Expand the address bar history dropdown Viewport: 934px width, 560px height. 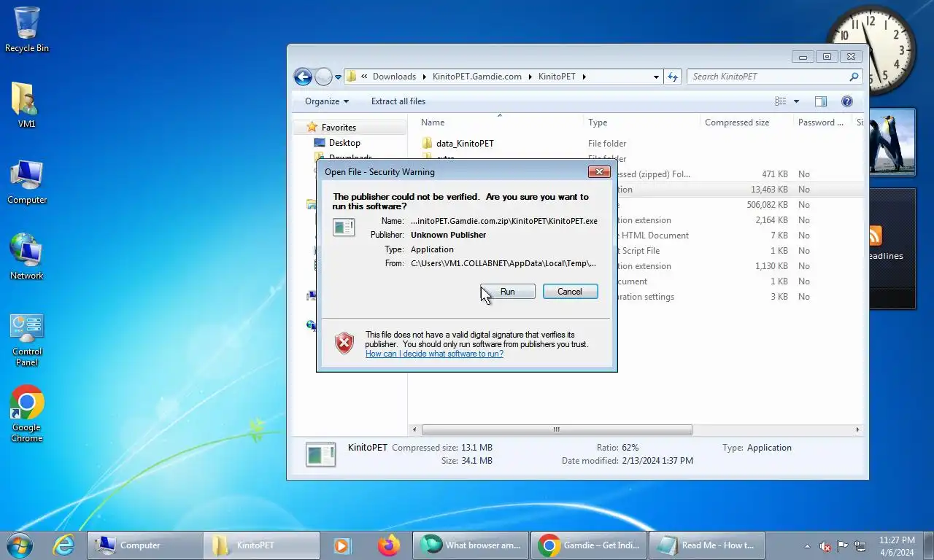(657, 77)
